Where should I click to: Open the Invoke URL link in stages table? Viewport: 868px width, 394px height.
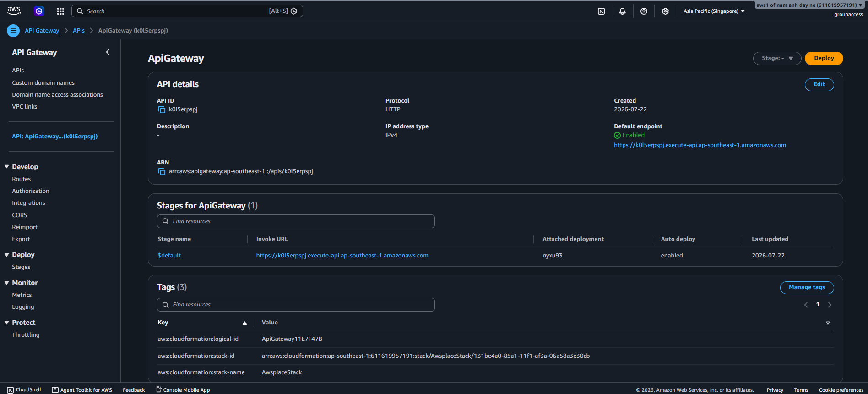tap(342, 256)
